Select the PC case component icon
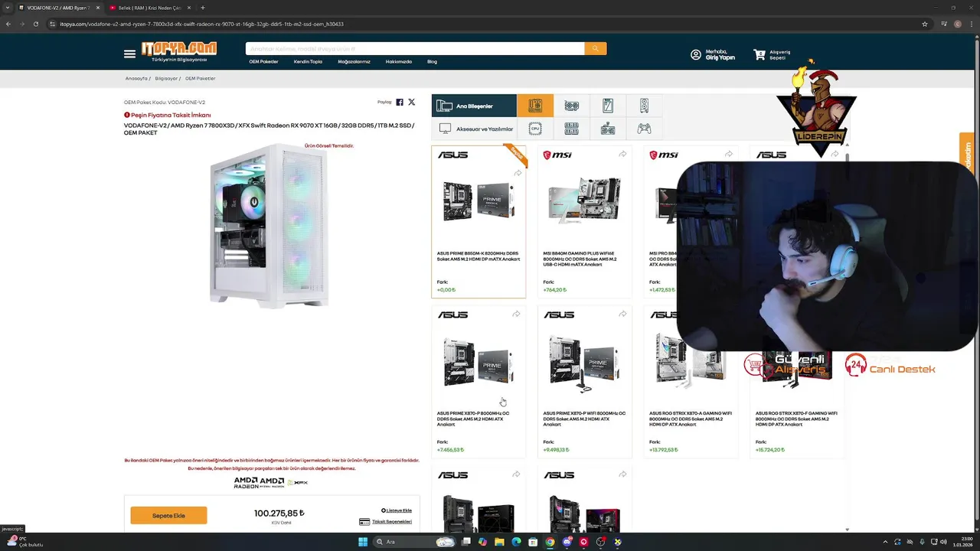 pos(644,106)
